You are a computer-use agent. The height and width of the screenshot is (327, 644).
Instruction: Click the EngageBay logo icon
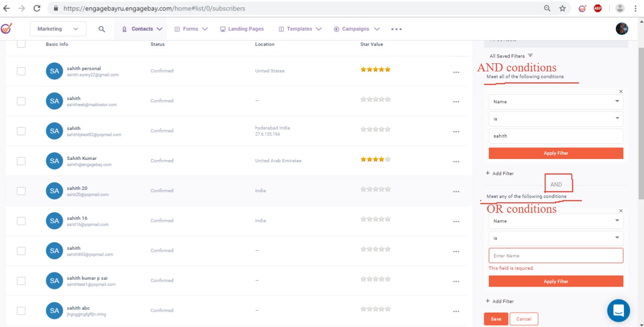7,29
